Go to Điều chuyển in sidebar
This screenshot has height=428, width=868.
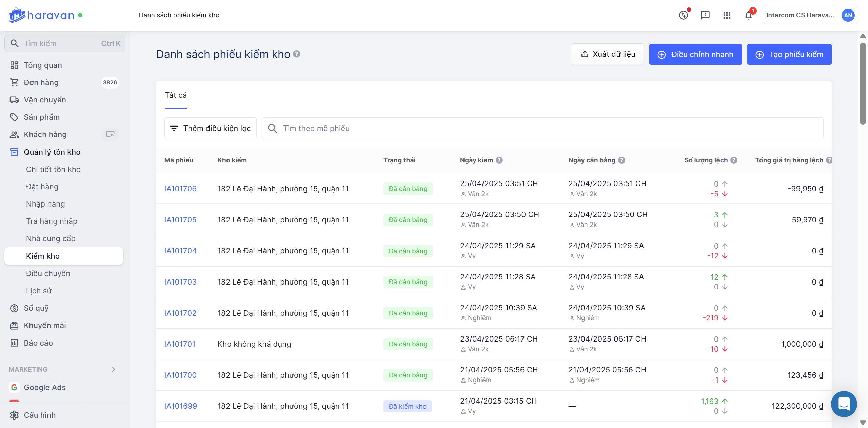click(x=48, y=273)
